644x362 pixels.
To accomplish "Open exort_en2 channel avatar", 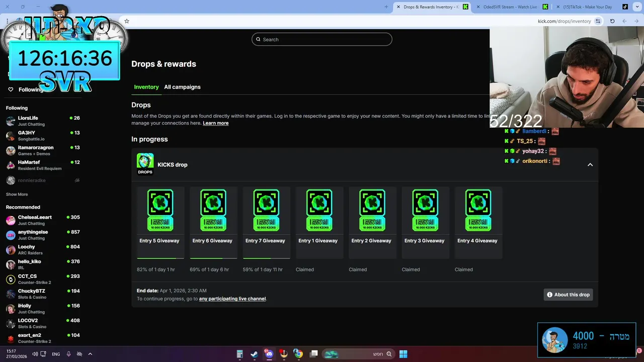I will (x=11, y=338).
